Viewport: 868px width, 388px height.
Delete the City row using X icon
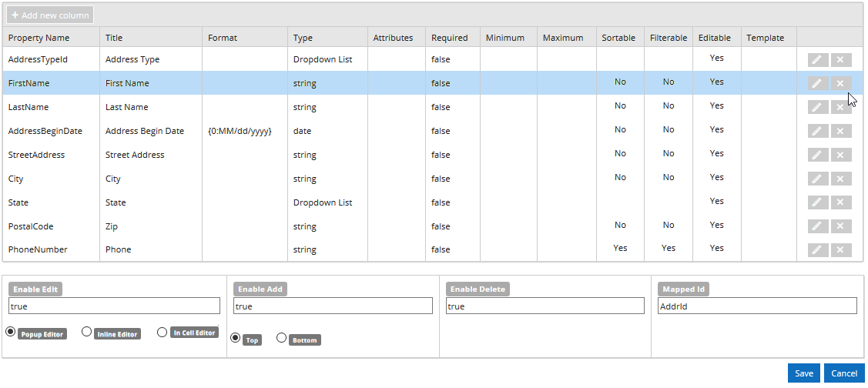tap(840, 179)
